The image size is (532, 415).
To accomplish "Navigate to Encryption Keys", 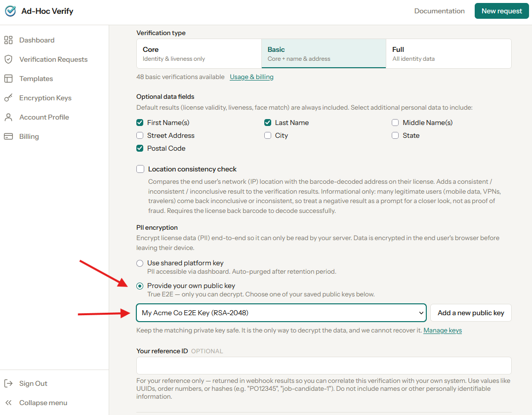I will (45, 98).
